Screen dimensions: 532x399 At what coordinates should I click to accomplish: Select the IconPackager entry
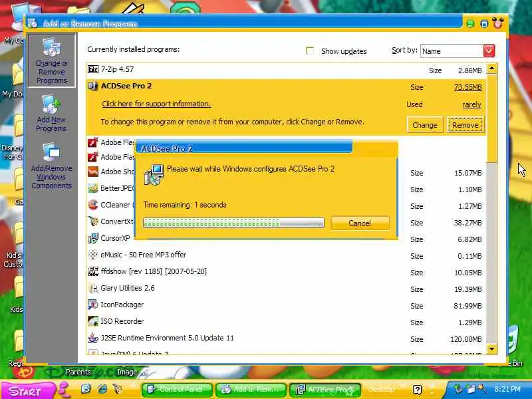point(287,305)
